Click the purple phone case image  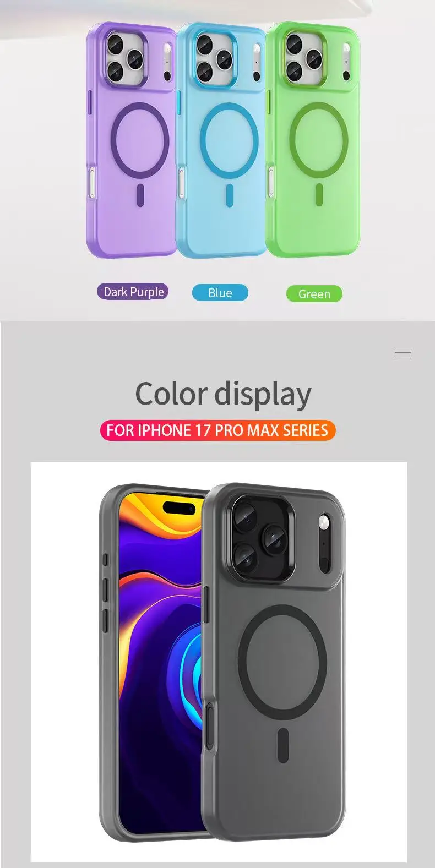coord(130,140)
